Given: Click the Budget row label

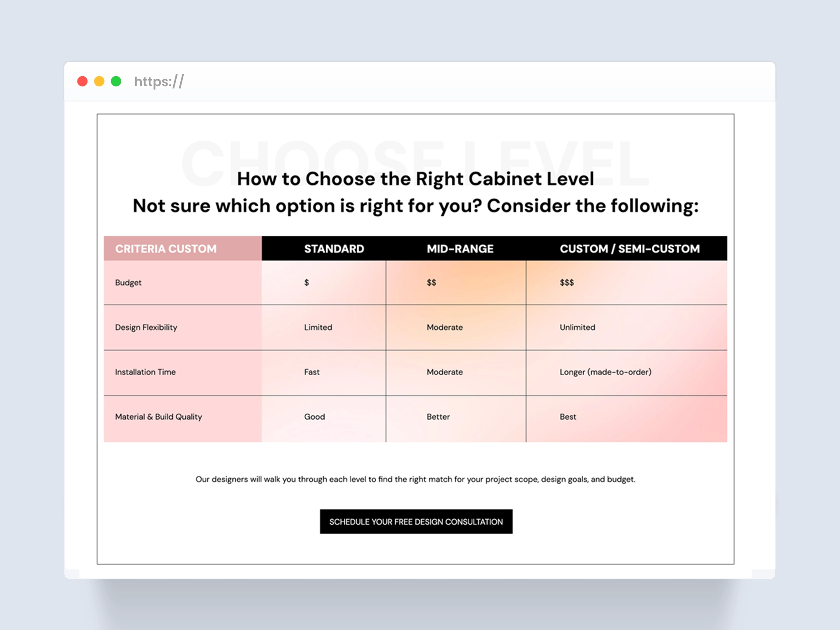Looking at the screenshot, I should pos(128,283).
